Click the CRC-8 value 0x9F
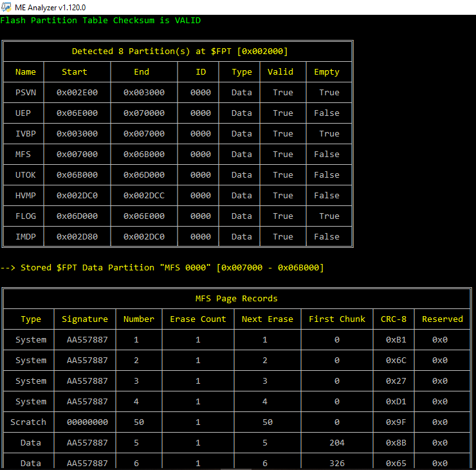This screenshot has width=476, height=470. 396,422
